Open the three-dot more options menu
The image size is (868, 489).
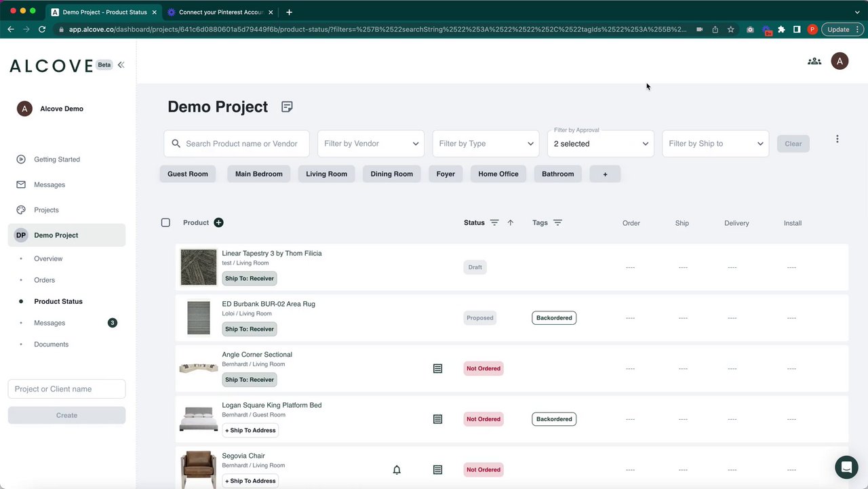pos(837,139)
